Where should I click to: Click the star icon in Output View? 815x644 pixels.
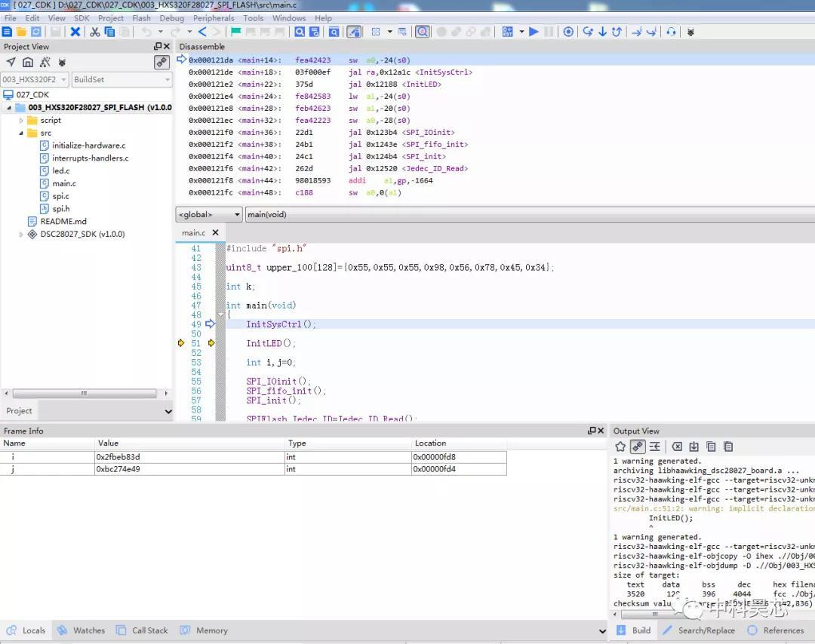point(620,446)
